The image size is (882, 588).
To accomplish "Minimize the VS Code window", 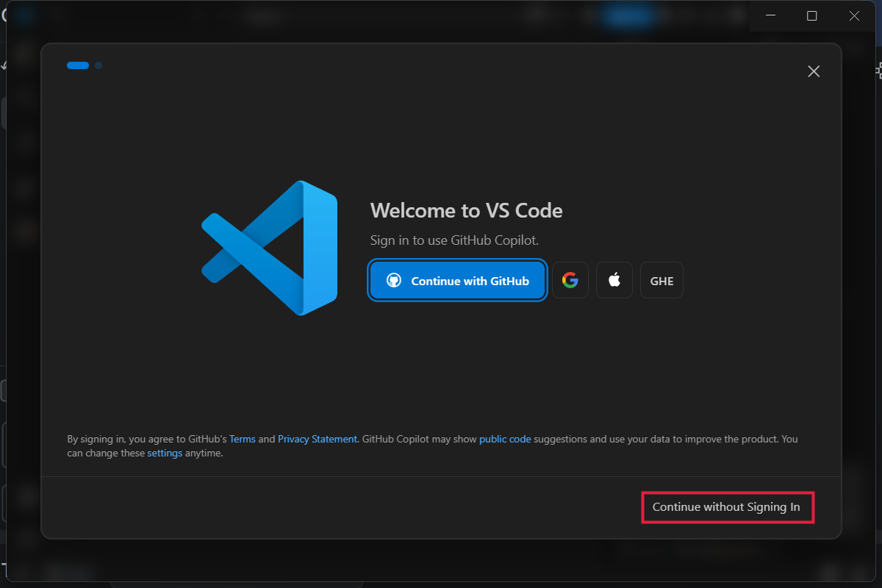I will click(770, 15).
